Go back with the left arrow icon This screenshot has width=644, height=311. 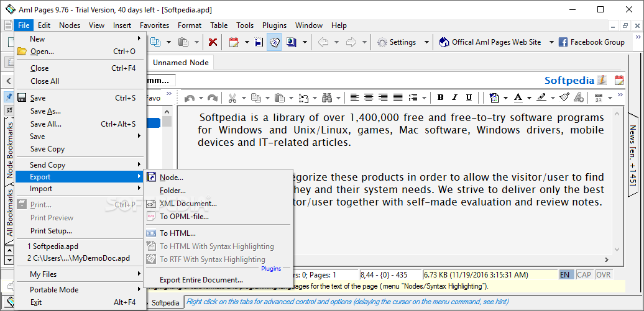[x=323, y=42]
